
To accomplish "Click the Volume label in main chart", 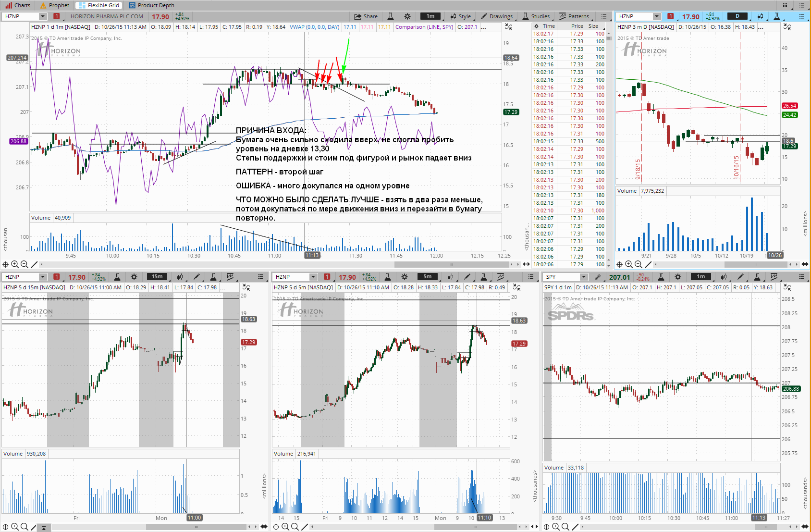I will point(41,218).
